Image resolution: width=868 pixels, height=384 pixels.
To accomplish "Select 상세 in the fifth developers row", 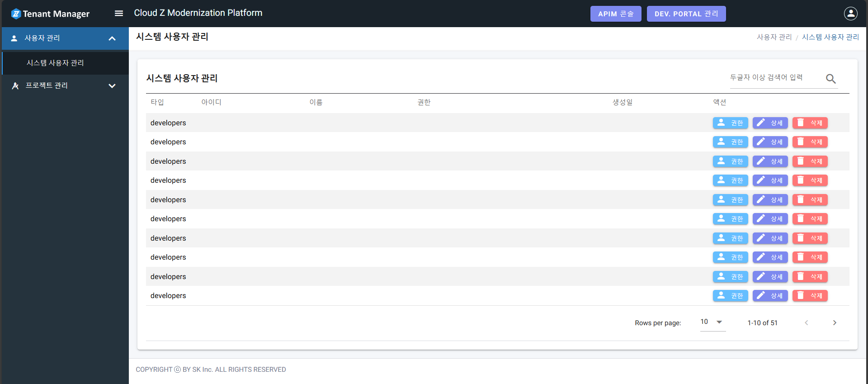I will 770,200.
